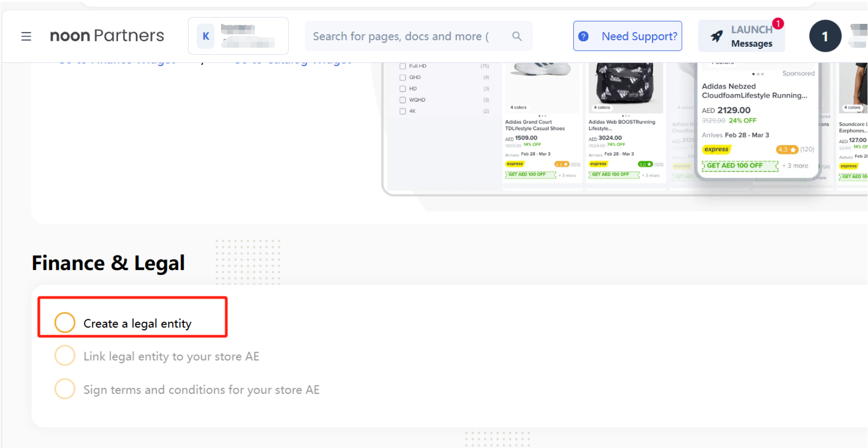Open the dark circular user avatar
Viewport: 868px width, 448px height.
coord(825,36)
